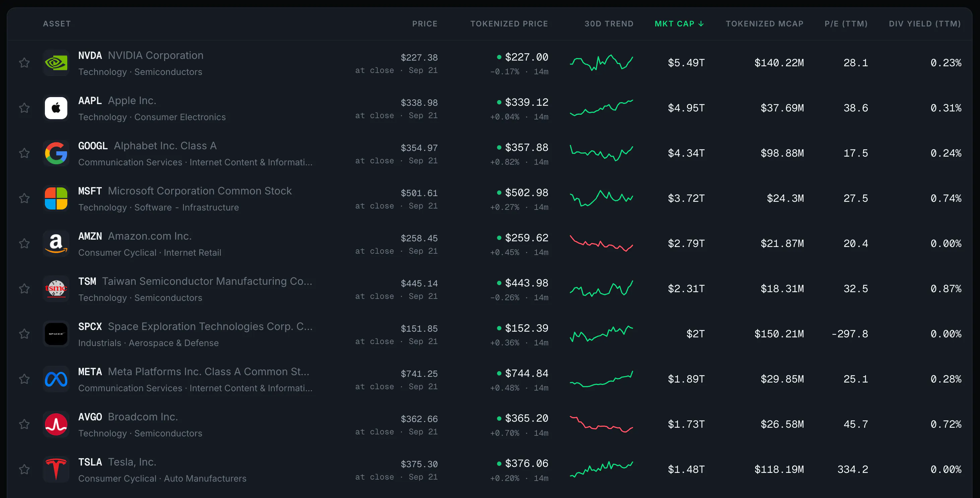Click NVDA tokenized price $227.00
The image size is (980, 498).
[x=526, y=58]
